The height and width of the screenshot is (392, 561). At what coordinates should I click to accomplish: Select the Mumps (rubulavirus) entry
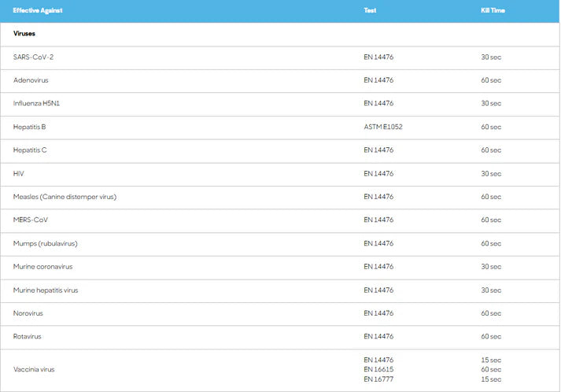click(46, 243)
